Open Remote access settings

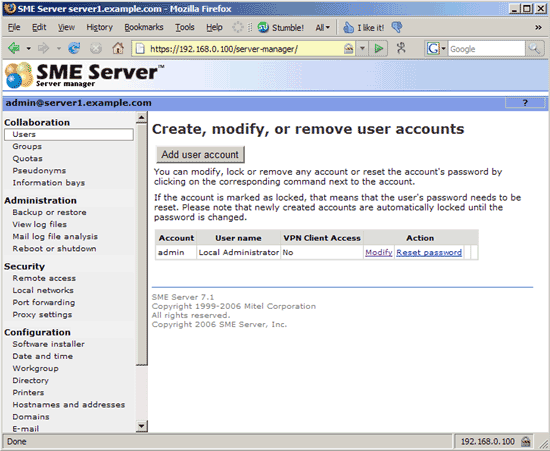[x=44, y=278]
